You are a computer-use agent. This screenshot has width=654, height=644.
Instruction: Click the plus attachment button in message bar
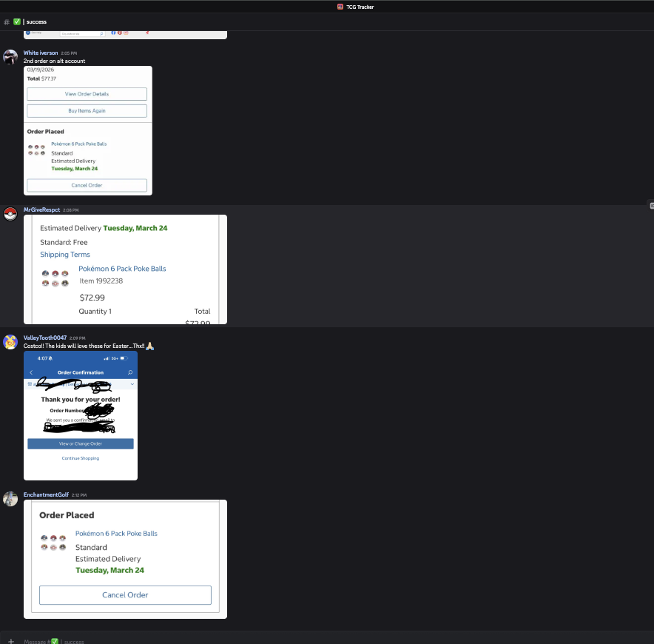pos(11,641)
